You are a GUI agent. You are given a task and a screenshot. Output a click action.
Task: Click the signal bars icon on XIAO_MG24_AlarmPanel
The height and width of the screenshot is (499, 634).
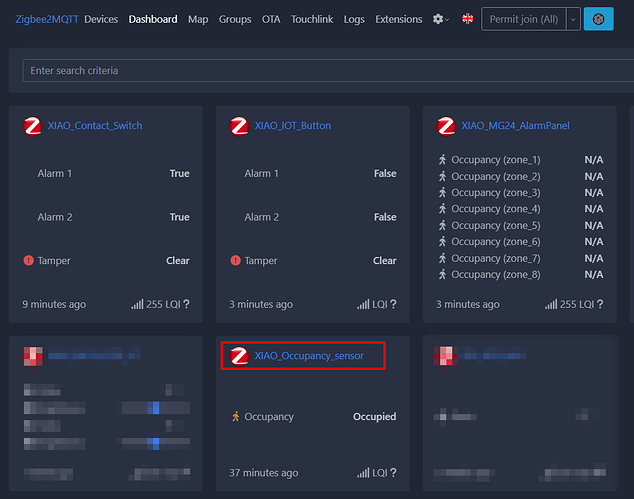[551, 304]
